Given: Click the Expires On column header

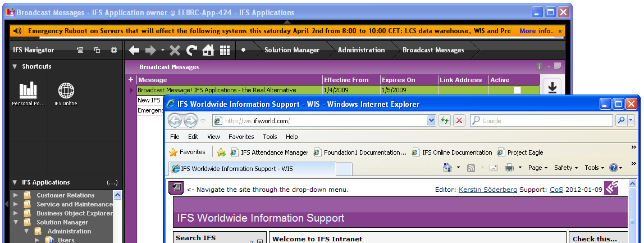Looking at the screenshot, I should click(409, 80).
